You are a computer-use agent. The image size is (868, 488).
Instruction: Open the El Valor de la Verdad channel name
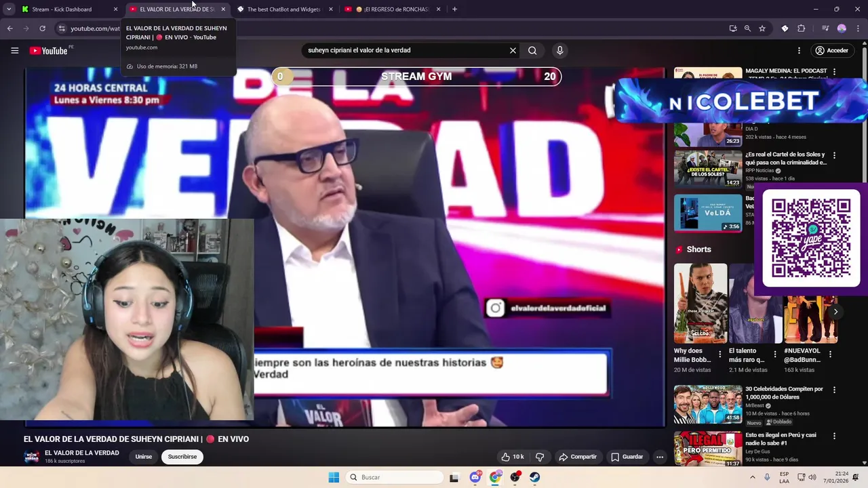pos(81,453)
